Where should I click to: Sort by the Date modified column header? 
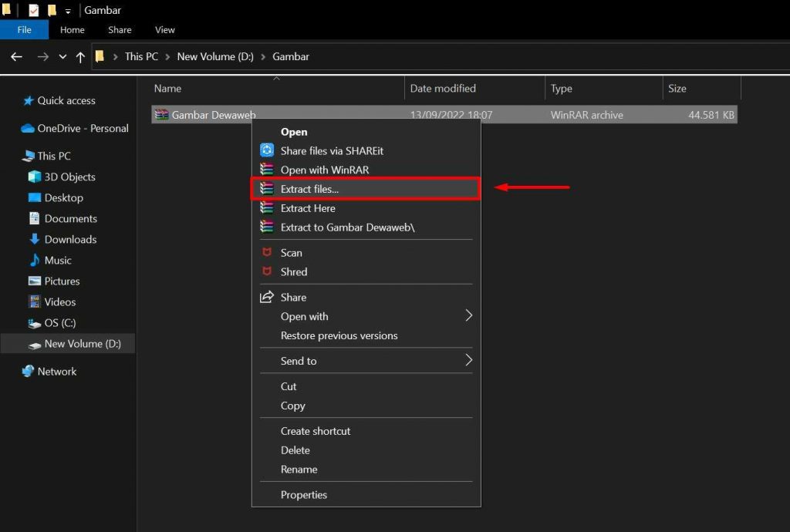(x=443, y=89)
